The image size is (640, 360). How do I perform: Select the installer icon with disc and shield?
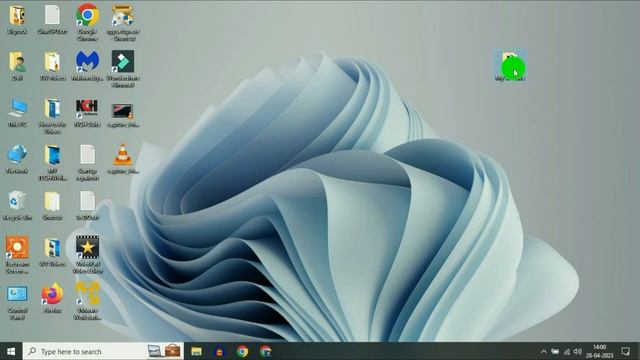(x=123, y=22)
